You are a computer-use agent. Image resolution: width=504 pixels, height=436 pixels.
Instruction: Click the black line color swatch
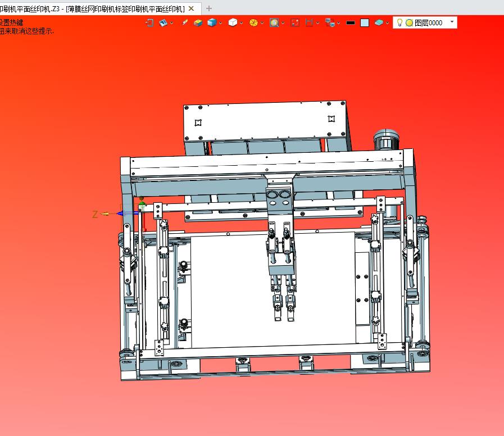tap(351, 23)
